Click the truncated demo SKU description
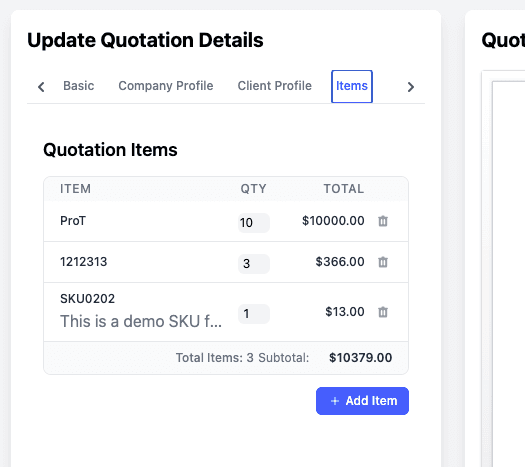Screen dimensions: 525x467 point(141,321)
